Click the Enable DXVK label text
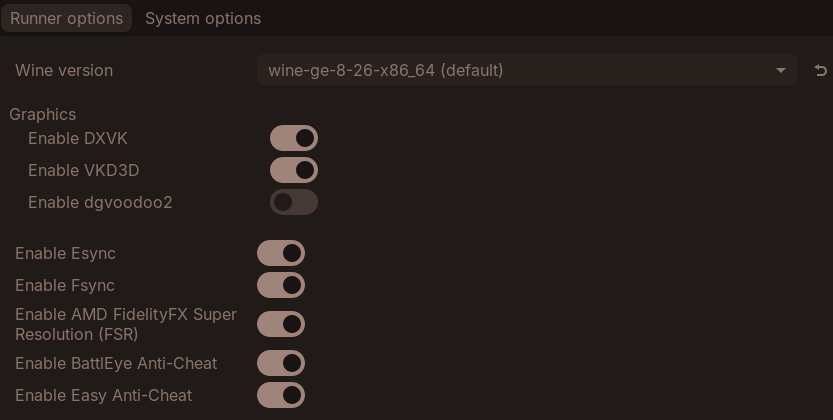 pos(78,138)
